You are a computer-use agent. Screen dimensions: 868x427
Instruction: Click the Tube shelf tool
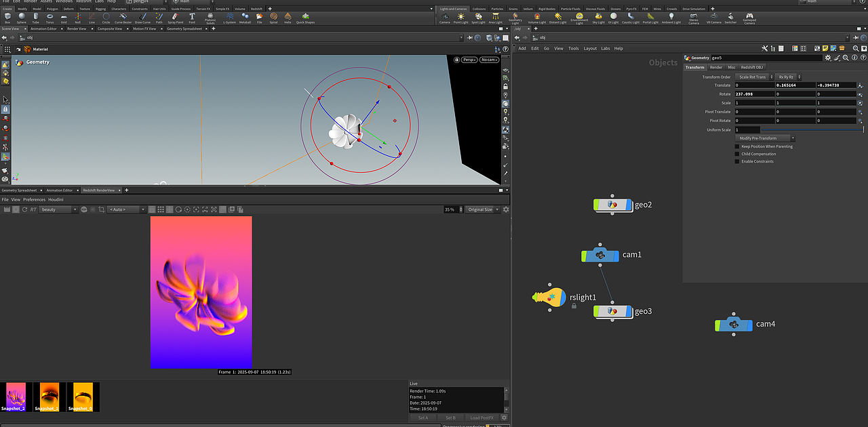pos(35,18)
